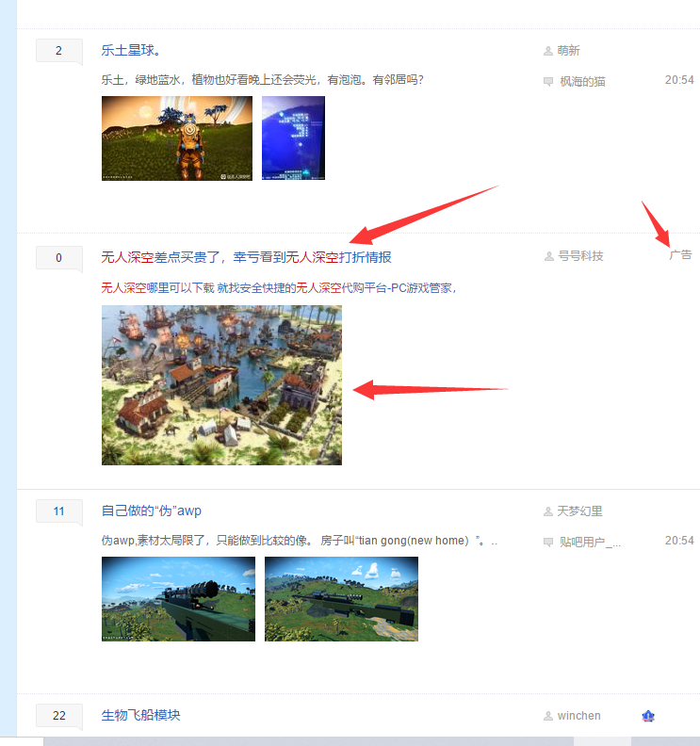Open the first awp rifle close-up thumbnail

tap(178, 599)
